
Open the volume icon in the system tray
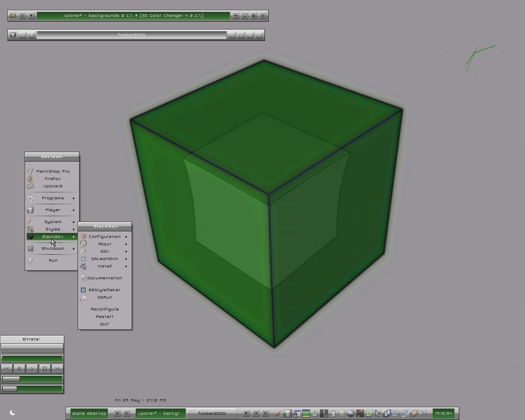pos(424,413)
